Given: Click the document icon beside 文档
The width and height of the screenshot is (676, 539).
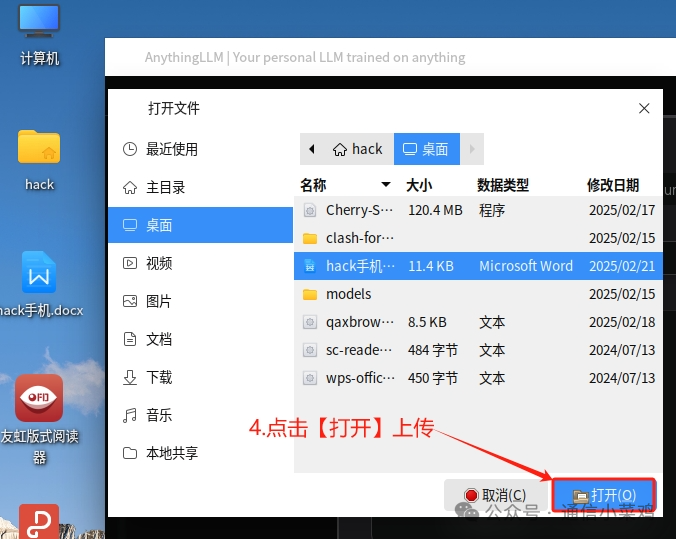Looking at the screenshot, I should 130,339.
